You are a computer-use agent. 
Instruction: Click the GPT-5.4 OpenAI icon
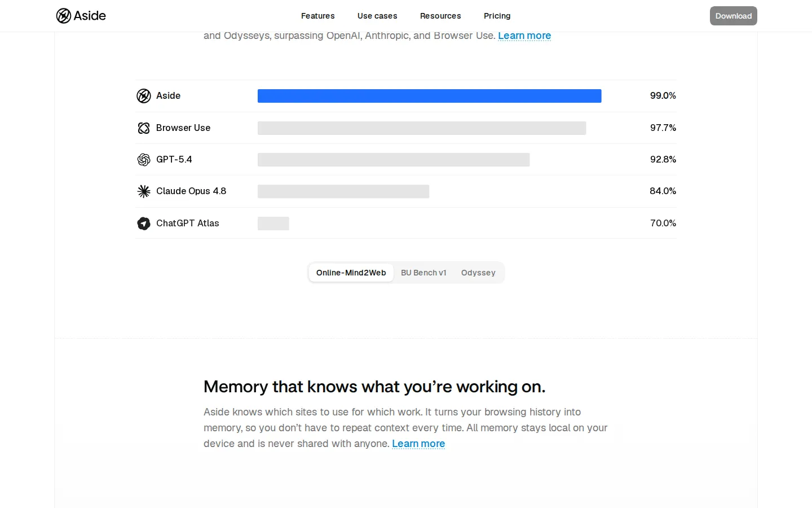pyautogui.click(x=144, y=160)
